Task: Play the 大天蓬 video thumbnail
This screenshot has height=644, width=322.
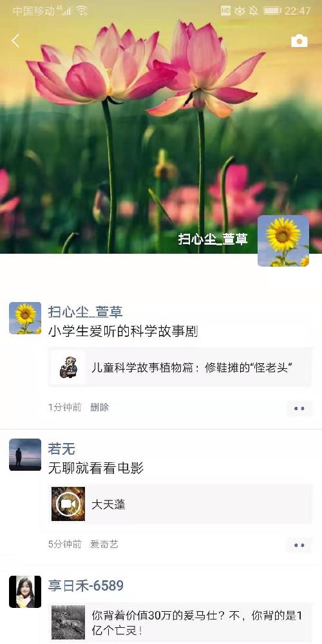Action: (x=68, y=504)
